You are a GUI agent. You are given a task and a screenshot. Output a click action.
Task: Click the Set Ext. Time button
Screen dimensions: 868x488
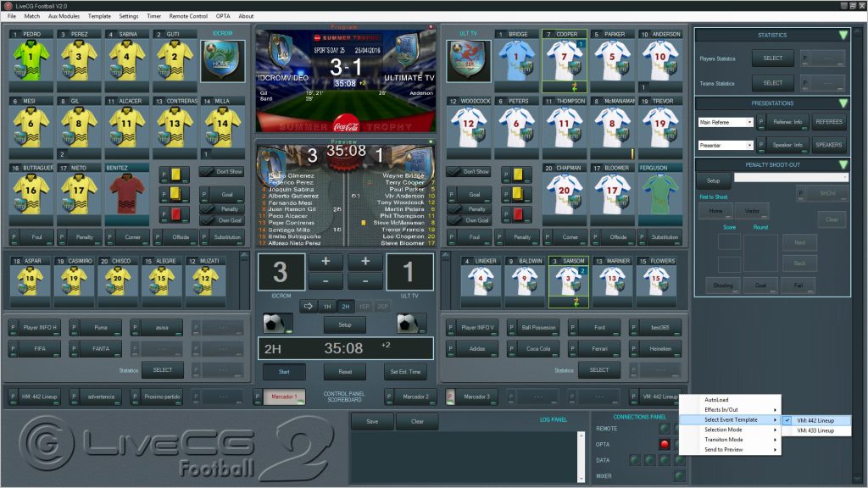(x=405, y=372)
